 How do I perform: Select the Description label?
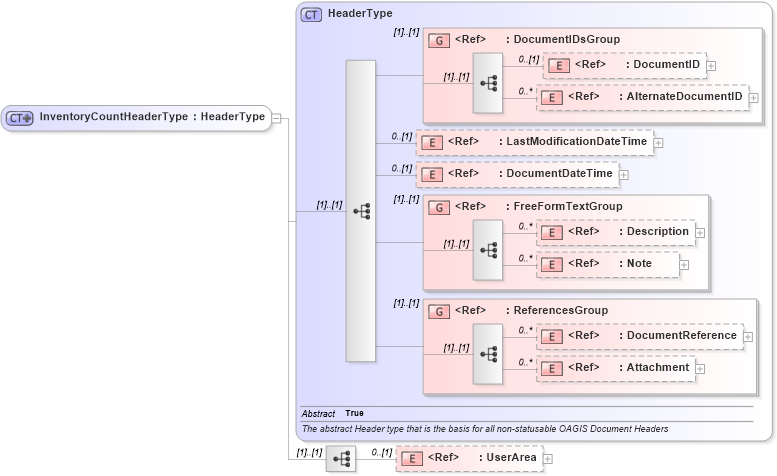pyautogui.click(x=658, y=231)
